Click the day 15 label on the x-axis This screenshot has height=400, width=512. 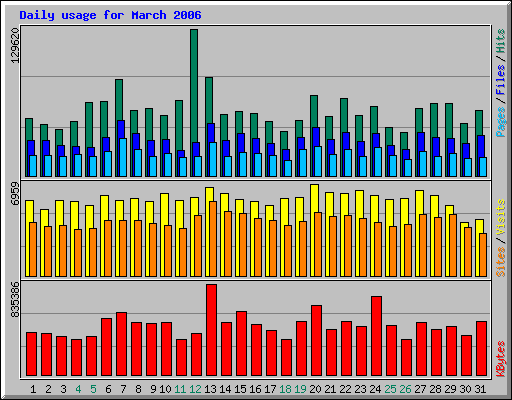pyautogui.click(x=240, y=389)
